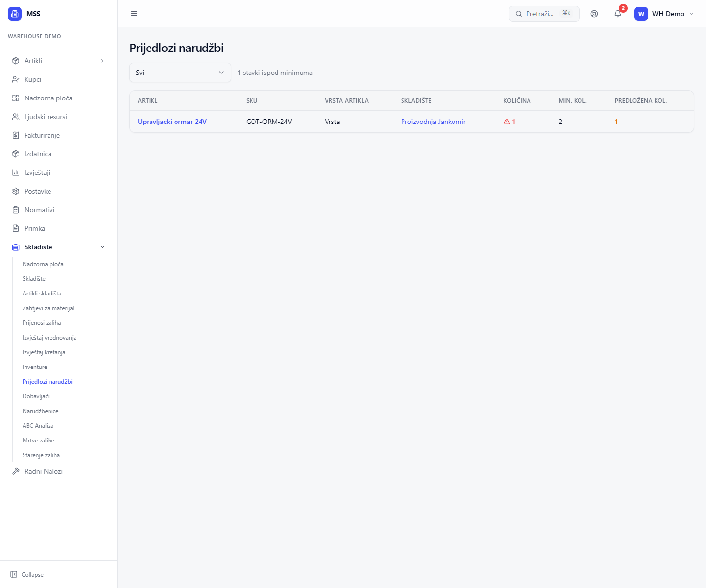Viewport: 706px width, 588px height.
Task: Select Inventure in the sidebar
Action: 35,367
